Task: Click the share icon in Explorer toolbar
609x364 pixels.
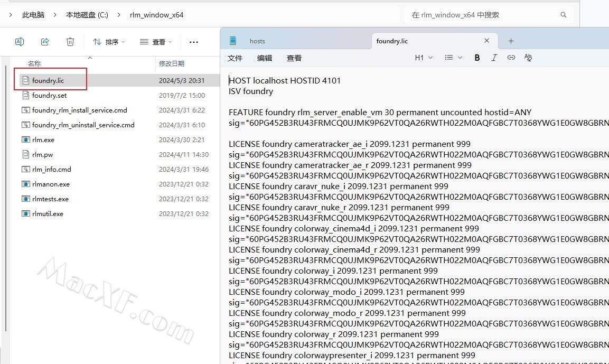Action: 45,42
